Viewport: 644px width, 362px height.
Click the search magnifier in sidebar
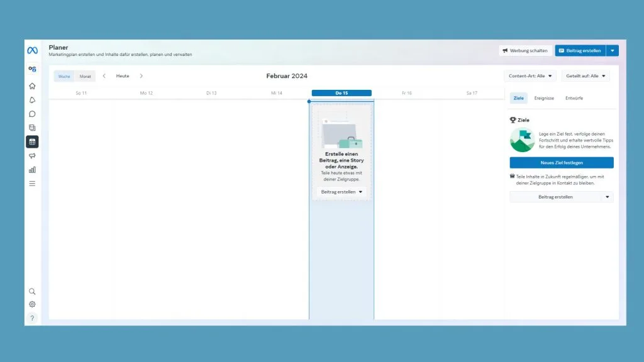point(32,292)
